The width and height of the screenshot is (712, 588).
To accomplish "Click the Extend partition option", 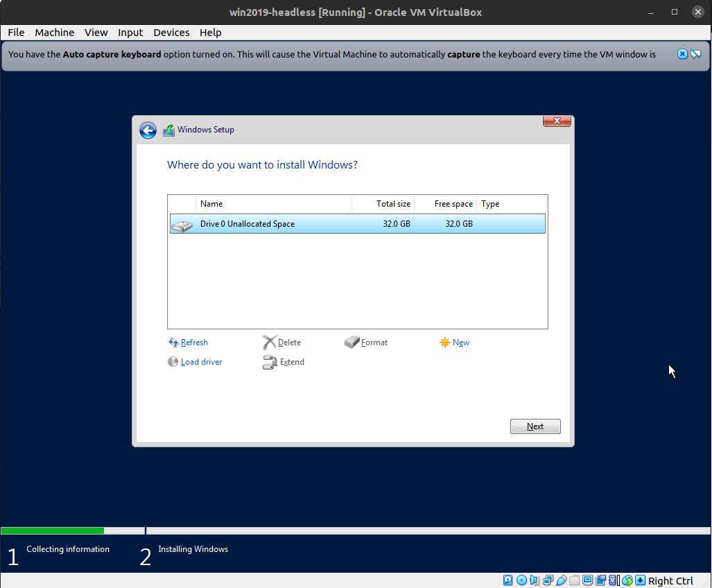I will (292, 362).
